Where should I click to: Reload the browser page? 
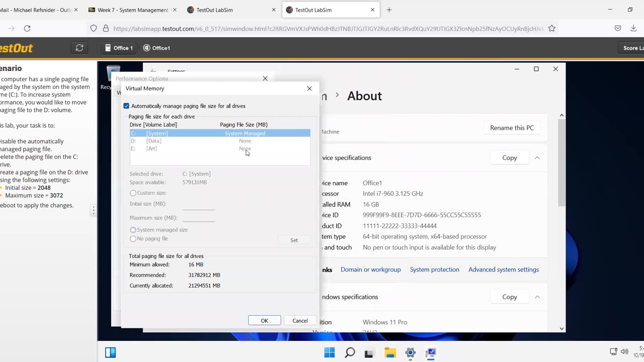27,29
